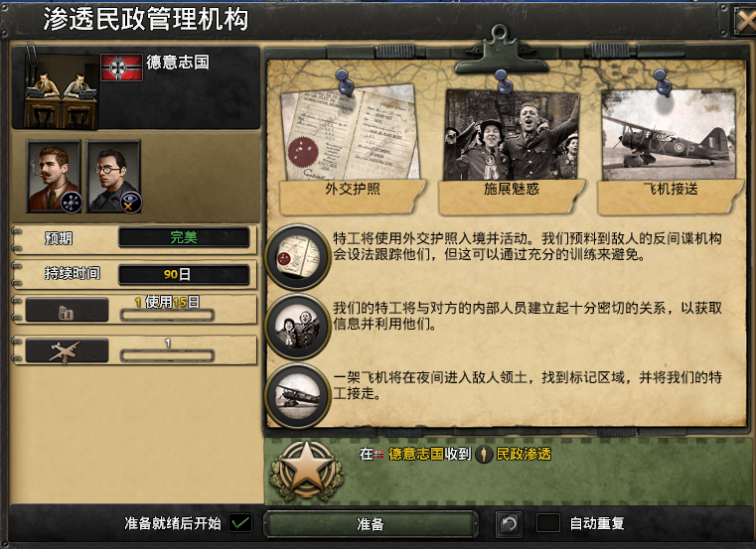Image resolution: width=756 pixels, height=549 pixels.
Task: Click the 持续时间 90日 duration field
Action: [184, 275]
